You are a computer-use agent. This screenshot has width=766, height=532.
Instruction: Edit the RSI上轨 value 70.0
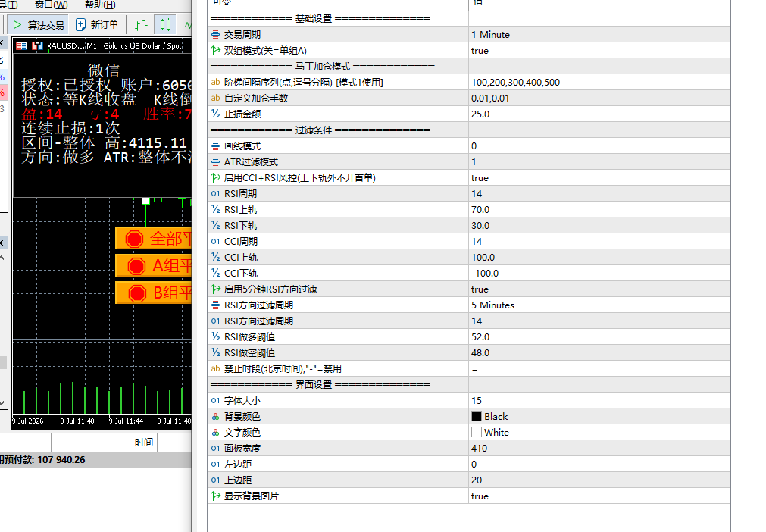point(599,210)
